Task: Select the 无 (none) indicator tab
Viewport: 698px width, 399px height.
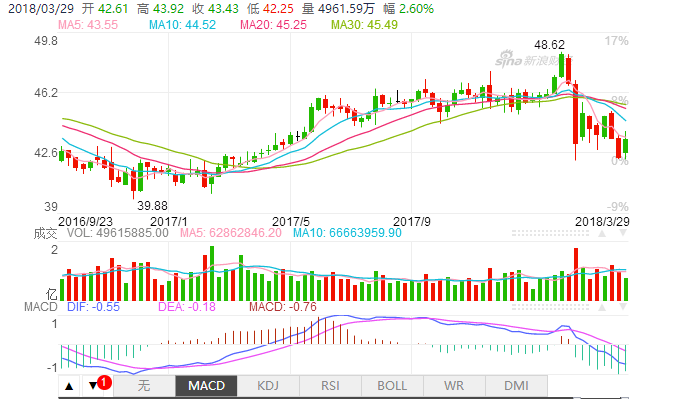Action: [x=144, y=386]
